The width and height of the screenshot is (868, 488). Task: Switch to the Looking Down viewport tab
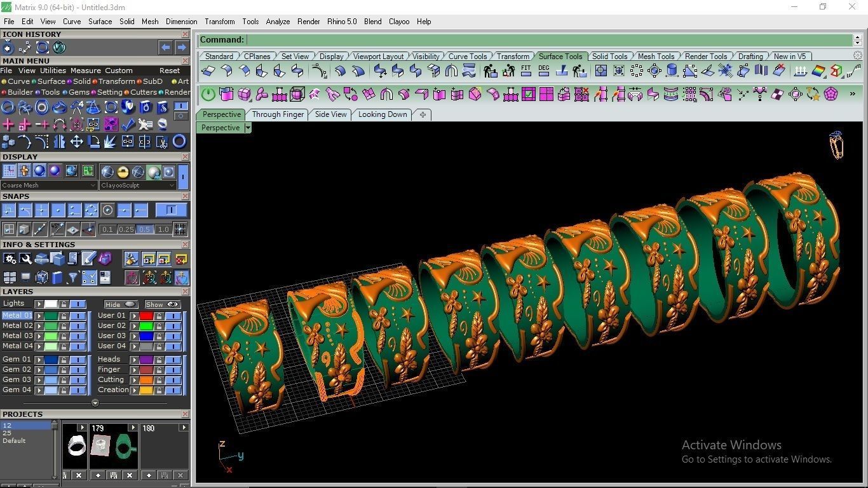[x=383, y=114]
